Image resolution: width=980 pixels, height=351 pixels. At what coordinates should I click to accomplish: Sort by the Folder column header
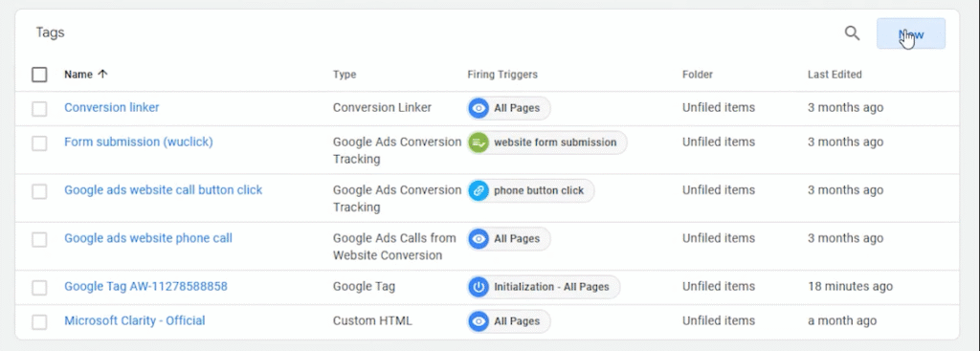click(698, 75)
